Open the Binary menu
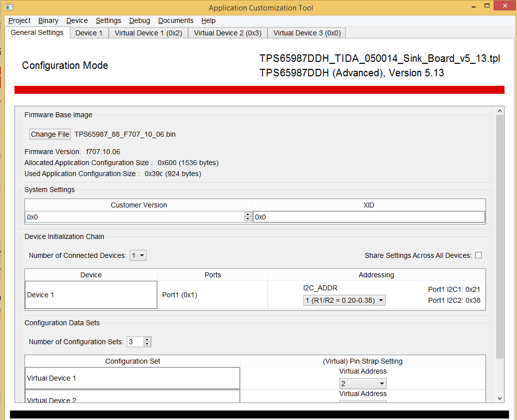Image resolution: width=517 pixels, height=420 pixels. 48,20
